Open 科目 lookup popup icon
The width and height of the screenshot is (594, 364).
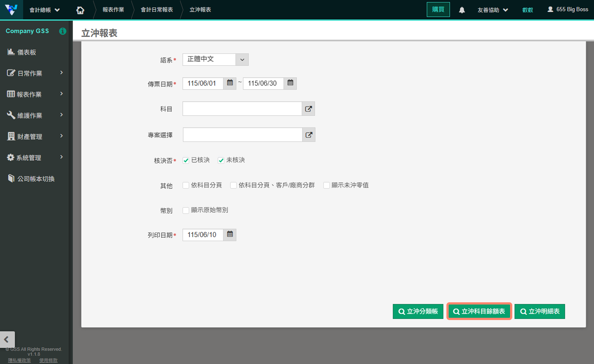(308, 109)
